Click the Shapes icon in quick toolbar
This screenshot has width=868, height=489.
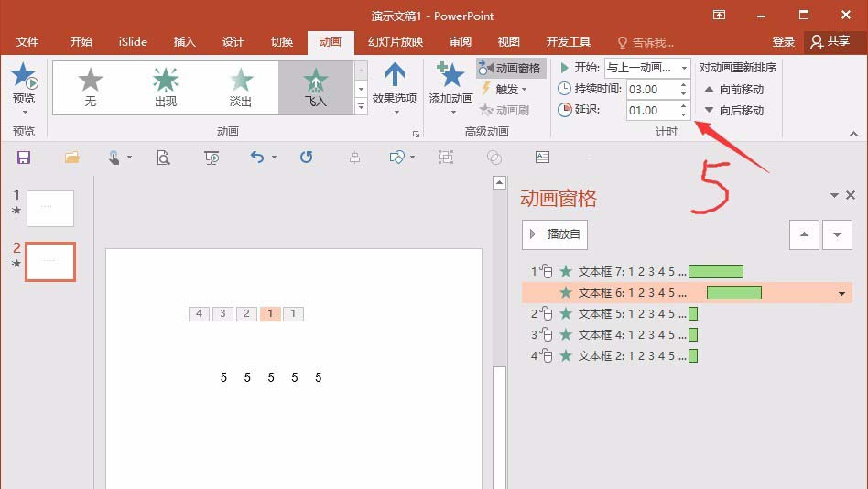396,158
